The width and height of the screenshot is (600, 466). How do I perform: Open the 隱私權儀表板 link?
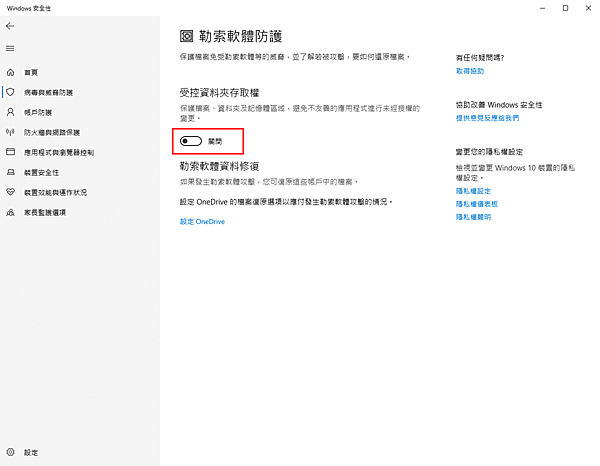pos(477,204)
